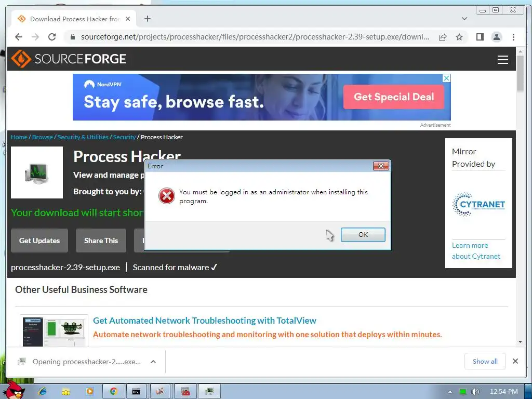Click the page scrollbar up arrow
This screenshot has height=399, width=532.
tap(520, 52)
